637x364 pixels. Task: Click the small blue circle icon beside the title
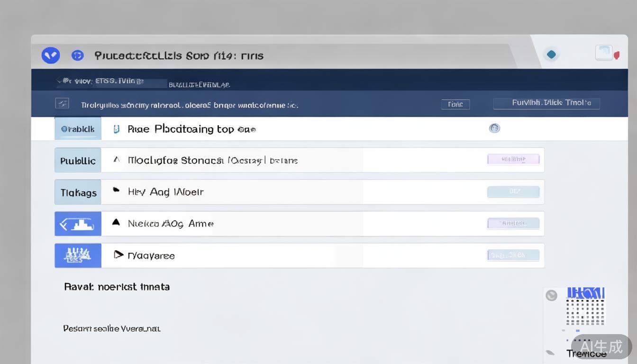click(x=77, y=55)
